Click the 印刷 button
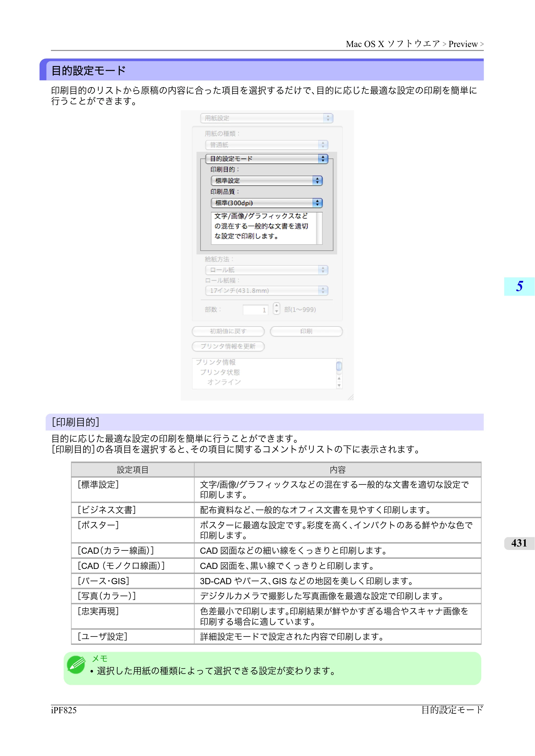 tap(306, 331)
